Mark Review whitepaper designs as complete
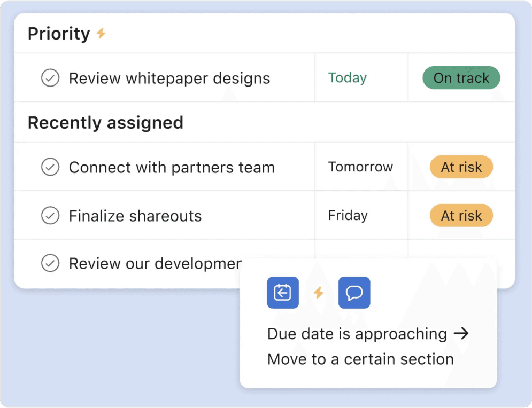This screenshot has height=408, width=532. pos(50,78)
